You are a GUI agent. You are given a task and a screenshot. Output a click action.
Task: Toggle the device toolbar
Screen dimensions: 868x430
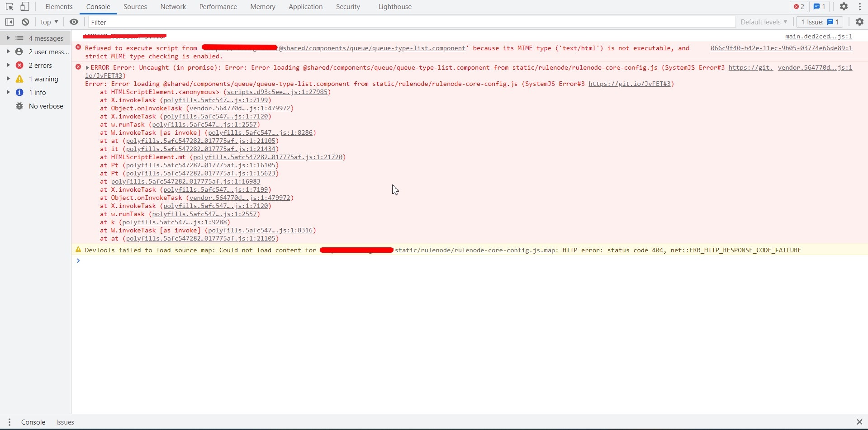coord(25,6)
